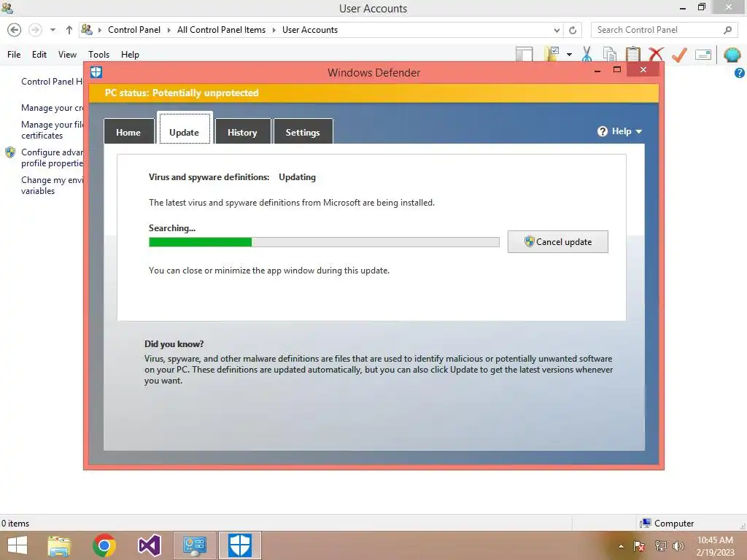
Task: Go back with the Back arrow button
Action: click(15, 30)
